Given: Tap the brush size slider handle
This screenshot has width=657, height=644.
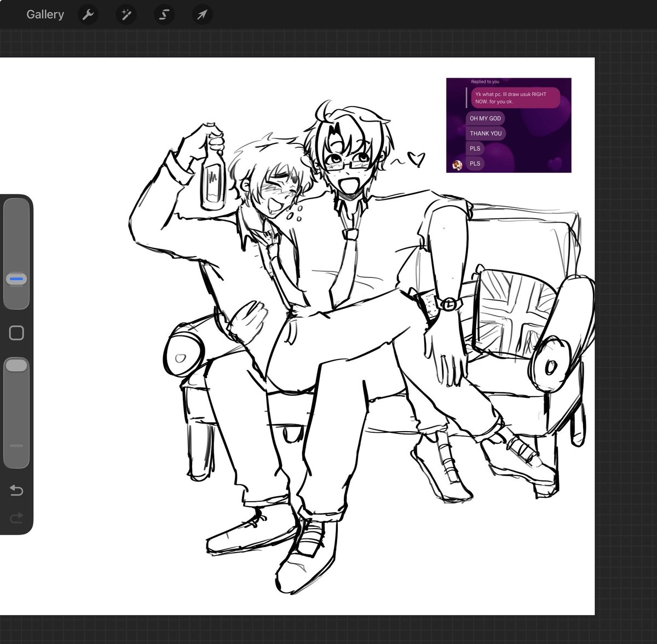Looking at the screenshot, I should pyautogui.click(x=16, y=279).
